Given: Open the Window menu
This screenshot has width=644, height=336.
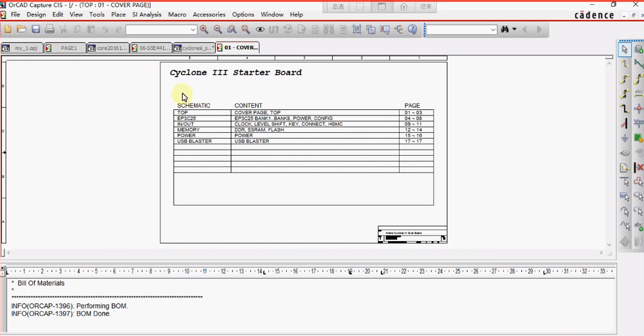Looking at the screenshot, I should tap(272, 14).
